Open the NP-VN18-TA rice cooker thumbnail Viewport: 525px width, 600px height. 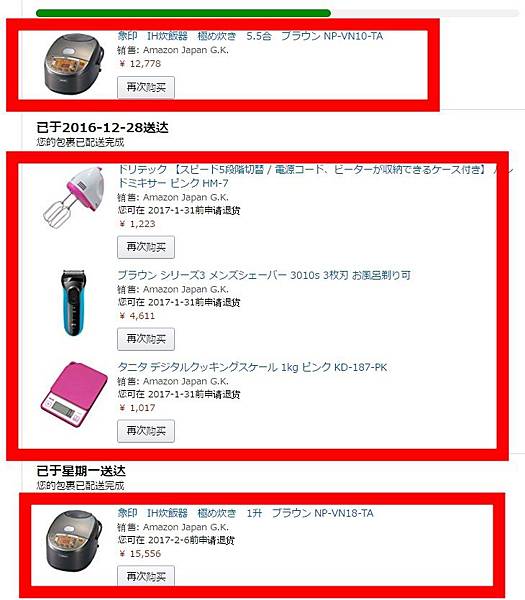[x=74, y=540]
